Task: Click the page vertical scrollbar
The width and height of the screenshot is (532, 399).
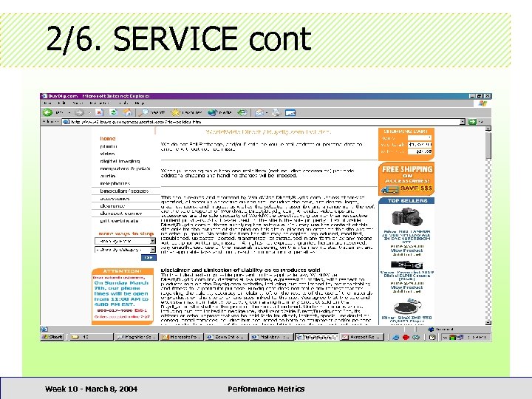Action: point(488,225)
